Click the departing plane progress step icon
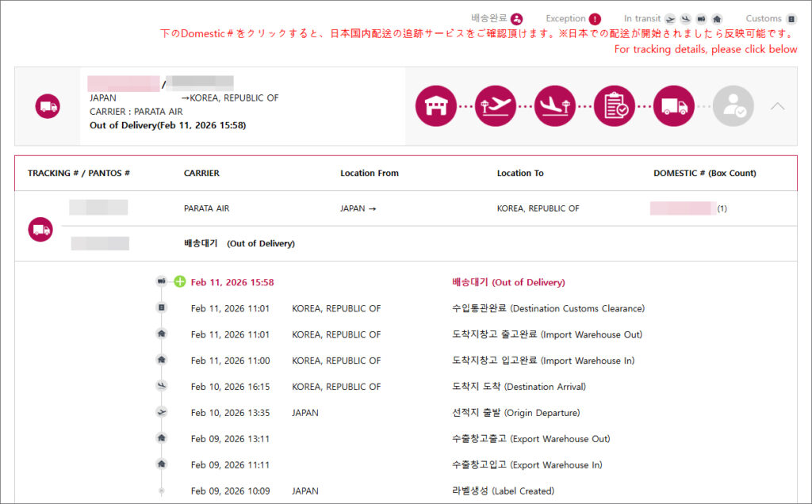Screen dimensions: 812x504 click(496, 106)
